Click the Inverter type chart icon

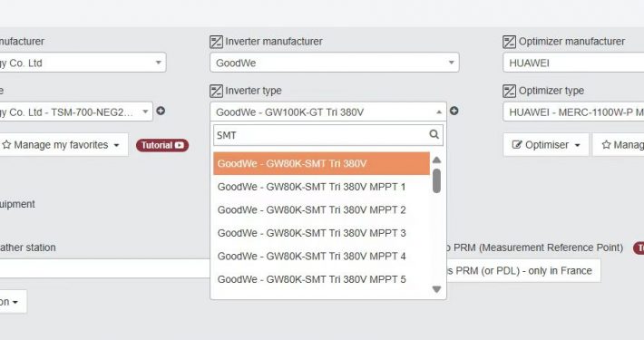click(x=216, y=91)
